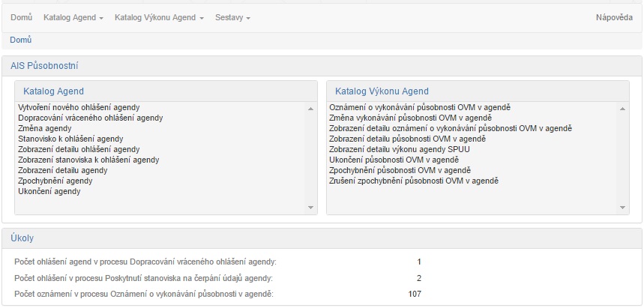Open the Katalog Agend dropdown menu
The width and height of the screenshot is (644, 308).
click(x=73, y=17)
